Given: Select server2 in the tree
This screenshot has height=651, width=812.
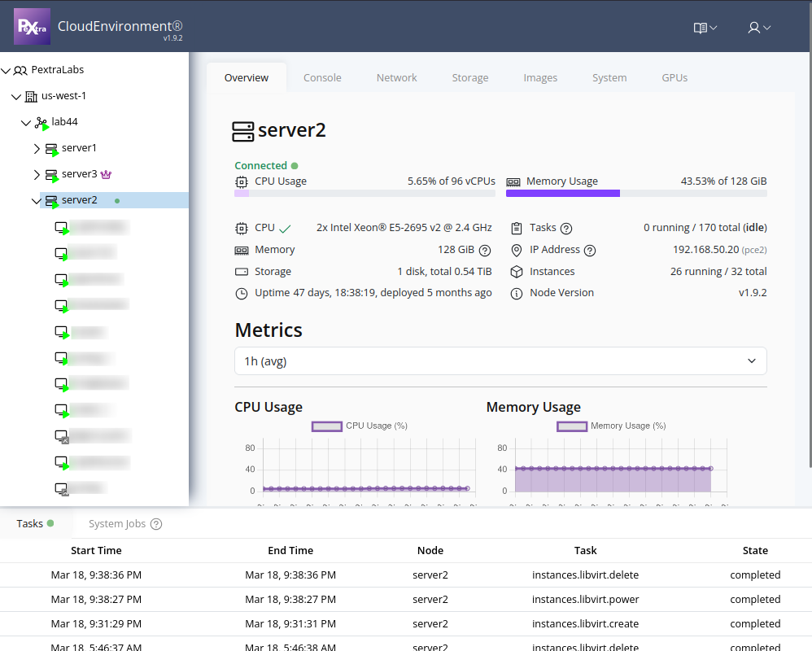Looking at the screenshot, I should pos(79,200).
